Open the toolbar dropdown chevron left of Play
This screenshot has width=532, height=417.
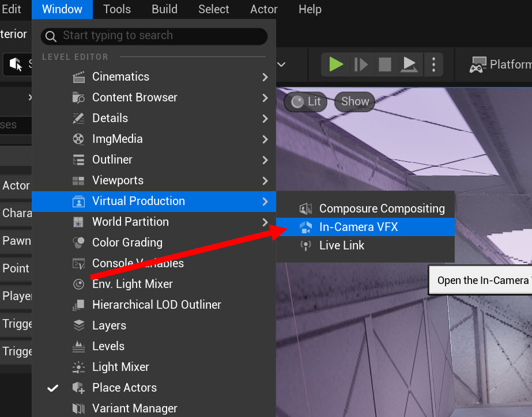click(281, 65)
